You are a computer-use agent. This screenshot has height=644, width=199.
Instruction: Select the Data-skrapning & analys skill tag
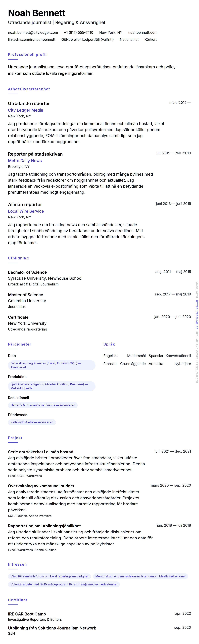coord(51,365)
